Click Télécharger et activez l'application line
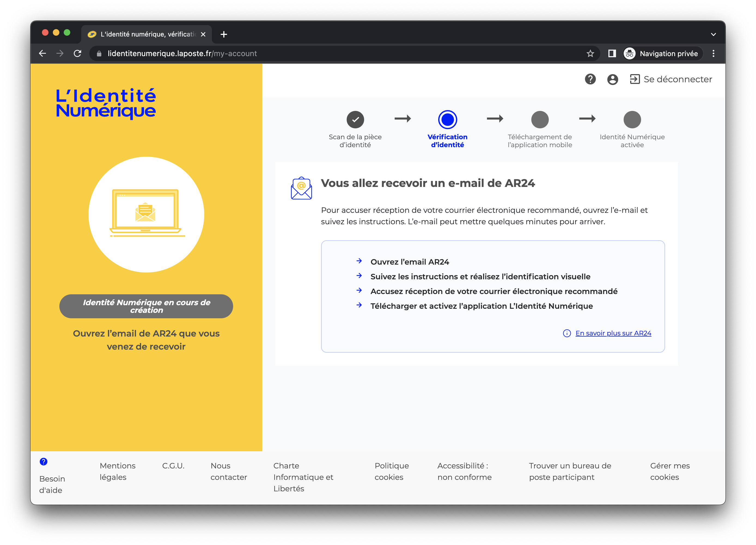 (x=482, y=306)
